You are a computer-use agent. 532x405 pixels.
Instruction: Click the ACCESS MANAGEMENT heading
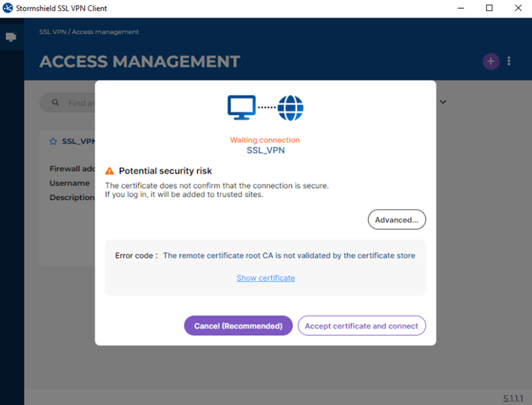point(140,62)
